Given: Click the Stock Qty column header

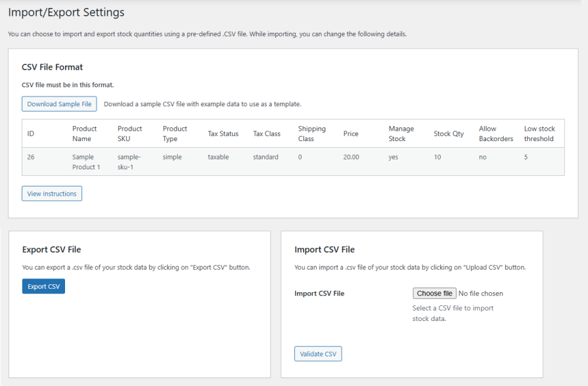Looking at the screenshot, I should coord(449,134).
